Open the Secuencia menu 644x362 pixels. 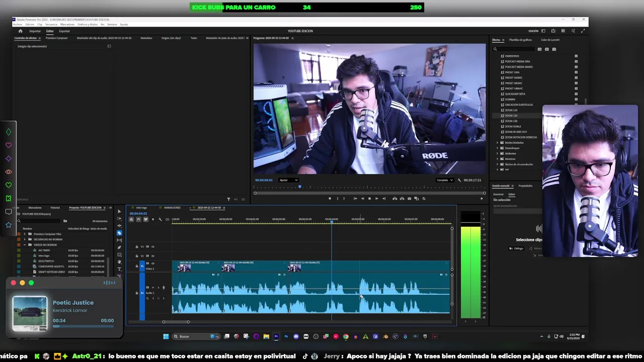pyautogui.click(x=51, y=24)
